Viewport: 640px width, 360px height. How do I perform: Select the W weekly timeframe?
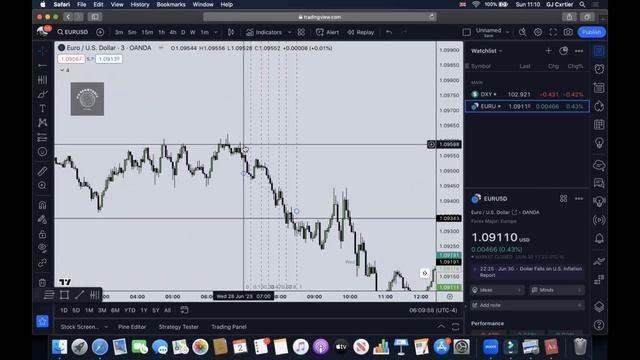click(x=192, y=32)
